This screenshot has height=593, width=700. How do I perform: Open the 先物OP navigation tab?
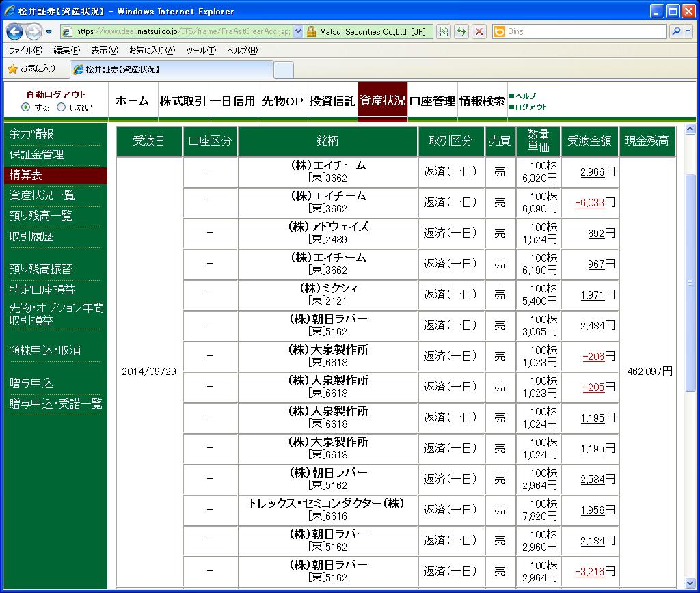[282, 101]
